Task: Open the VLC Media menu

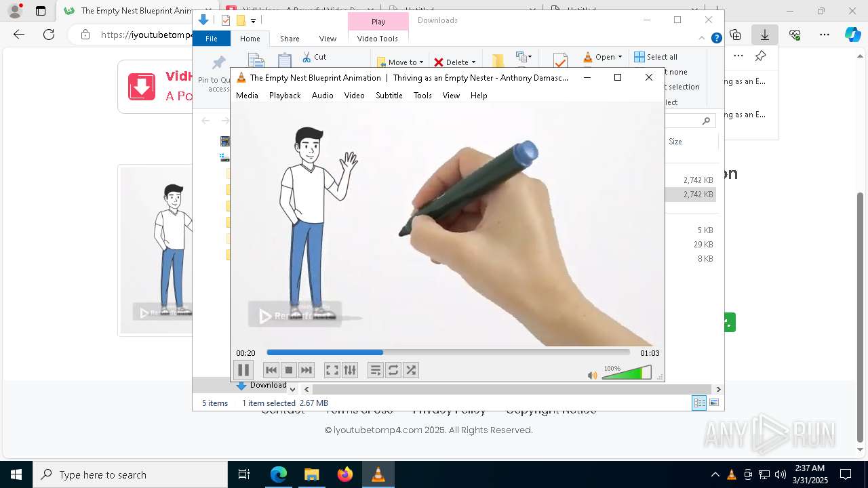Action: [247, 96]
